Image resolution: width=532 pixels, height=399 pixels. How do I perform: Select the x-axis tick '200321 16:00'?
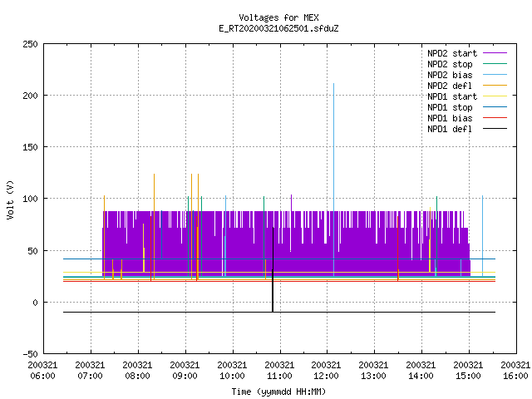515,371
